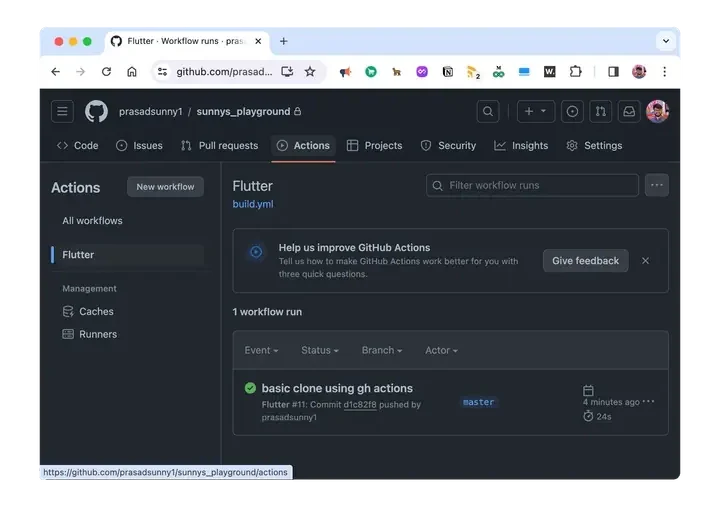Switch to the Projects tab

click(x=375, y=146)
